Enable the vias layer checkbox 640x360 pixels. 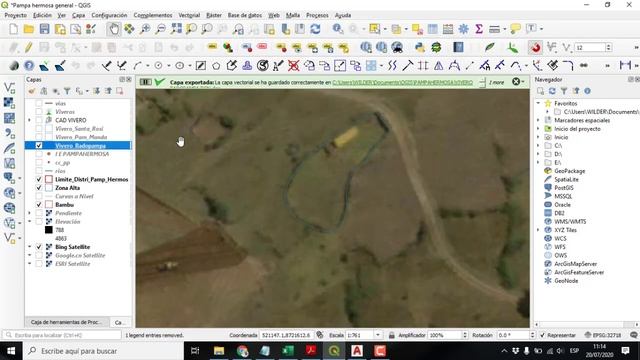tap(39, 103)
